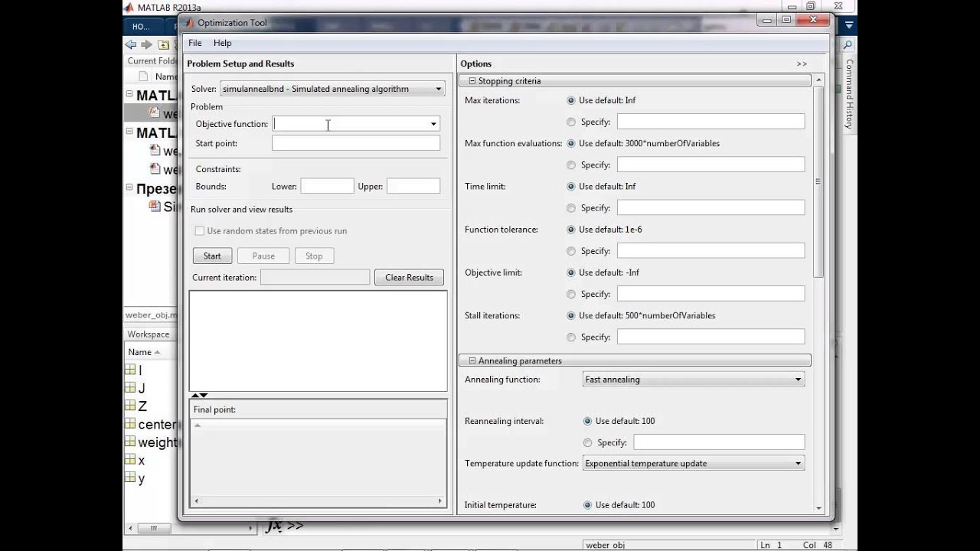Screen dimensions: 980x551
Task: Click the Start point input field
Action: pos(356,143)
